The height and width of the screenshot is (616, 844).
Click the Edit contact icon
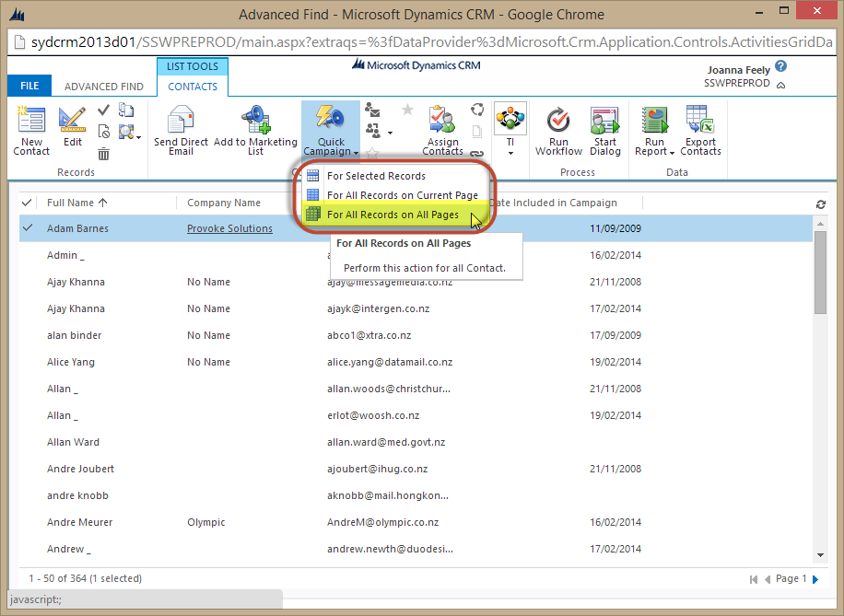[x=72, y=122]
